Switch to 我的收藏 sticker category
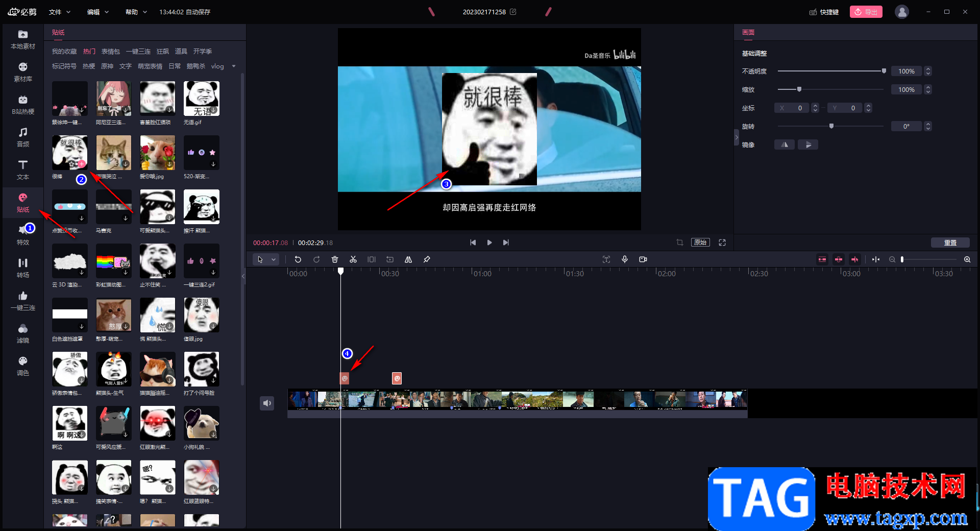The width and height of the screenshot is (980, 531). click(x=64, y=51)
